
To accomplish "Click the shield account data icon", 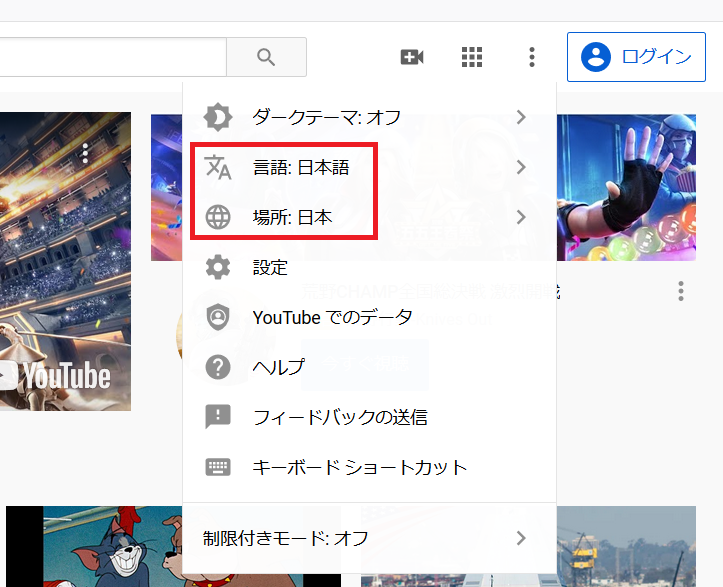I will click(x=218, y=317).
